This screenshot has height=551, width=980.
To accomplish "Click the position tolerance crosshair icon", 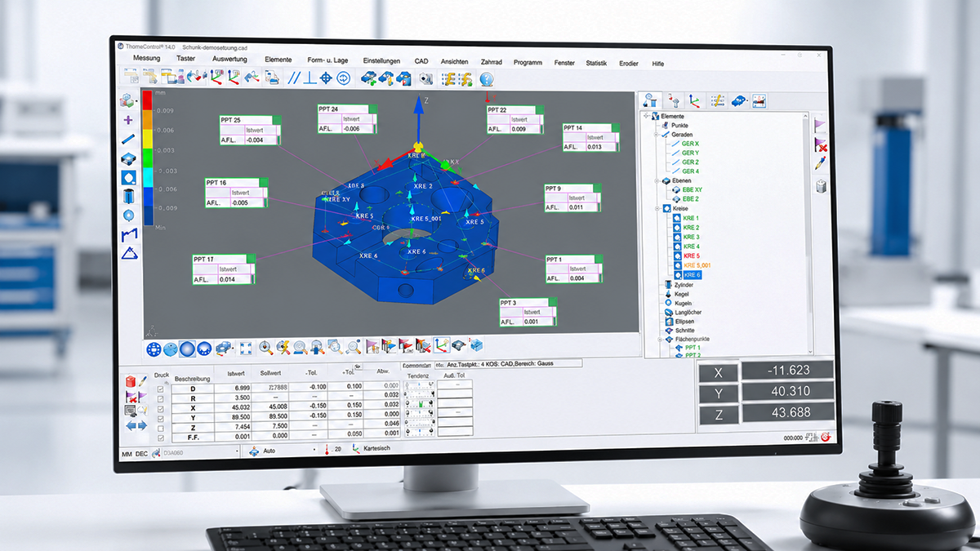I will click(325, 78).
